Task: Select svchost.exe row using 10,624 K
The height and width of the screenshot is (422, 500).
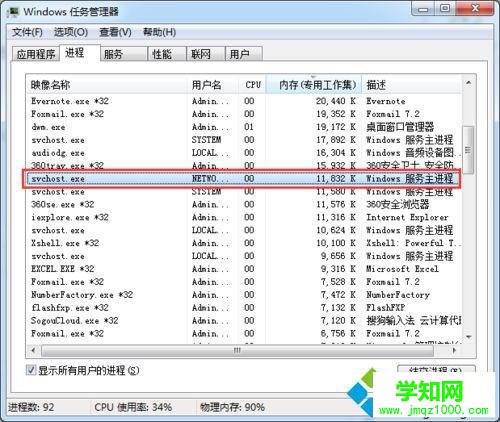Action: click(x=244, y=230)
